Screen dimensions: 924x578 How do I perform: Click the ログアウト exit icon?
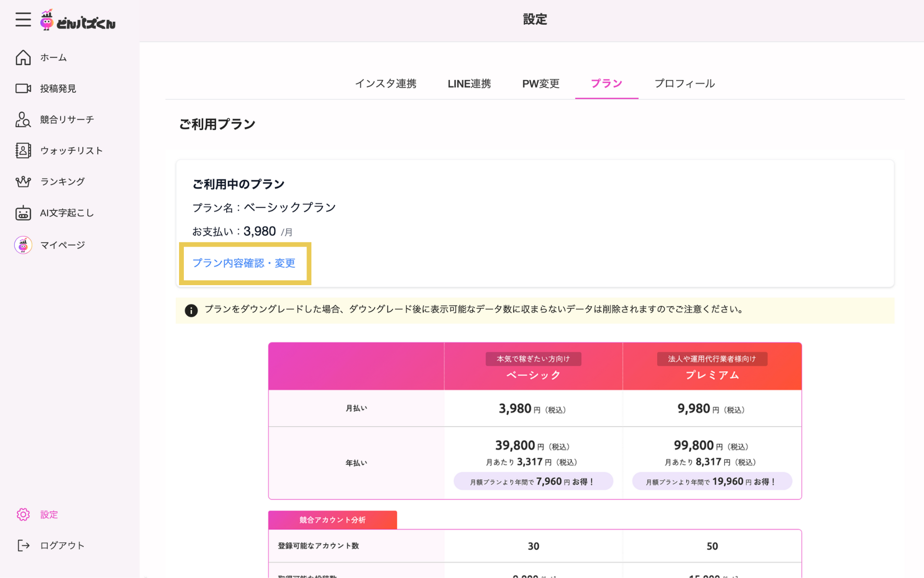(23, 545)
